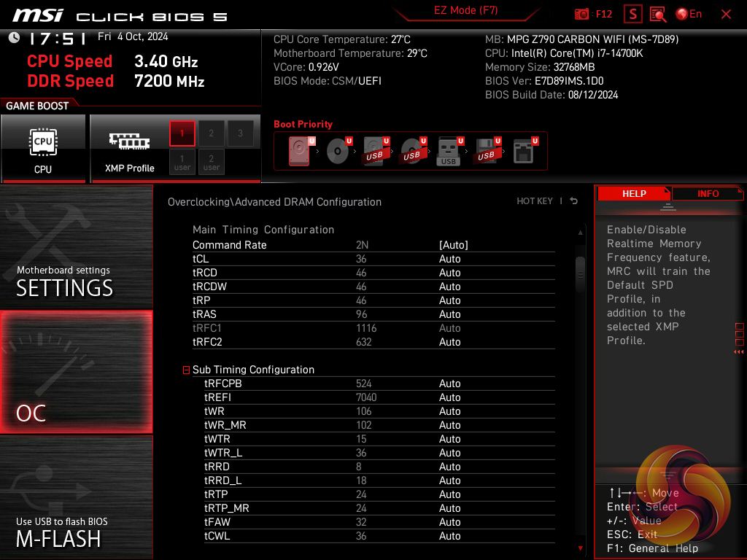747x560 pixels.
Task: Select the tRRD_L timing row label
Action: 223,481
